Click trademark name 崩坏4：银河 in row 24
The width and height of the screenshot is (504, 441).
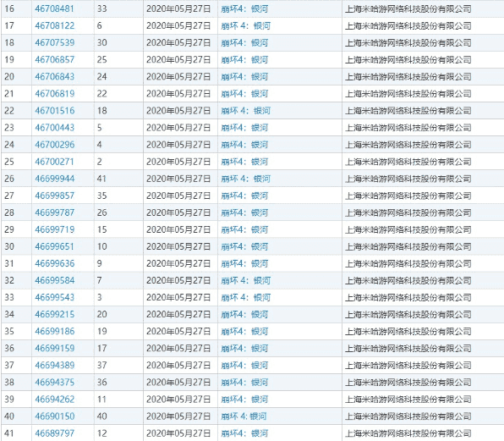tap(244, 145)
